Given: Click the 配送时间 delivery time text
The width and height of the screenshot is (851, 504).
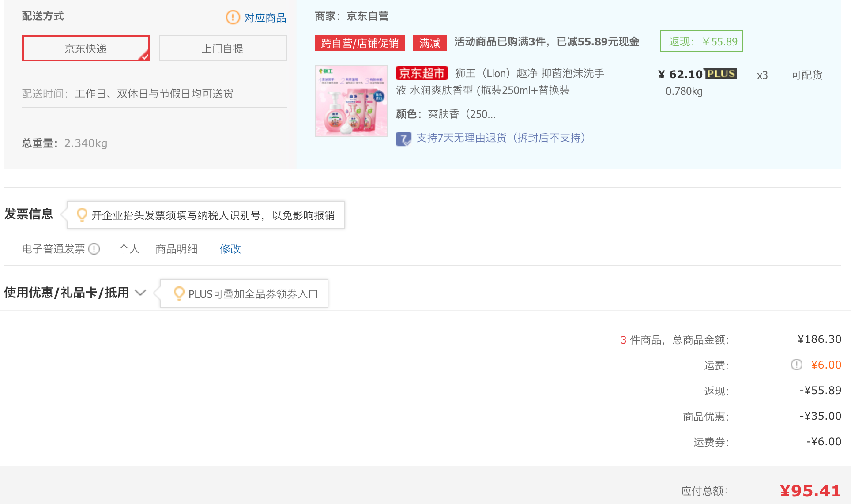Looking at the screenshot, I should pyautogui.click(x=128, y=94).
